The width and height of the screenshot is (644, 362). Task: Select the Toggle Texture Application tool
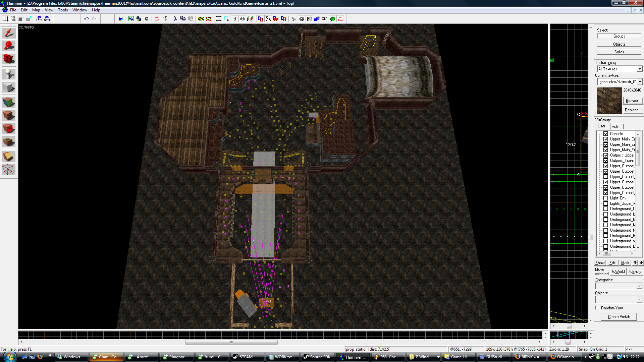pyautogui.click(x=9, y=102)
